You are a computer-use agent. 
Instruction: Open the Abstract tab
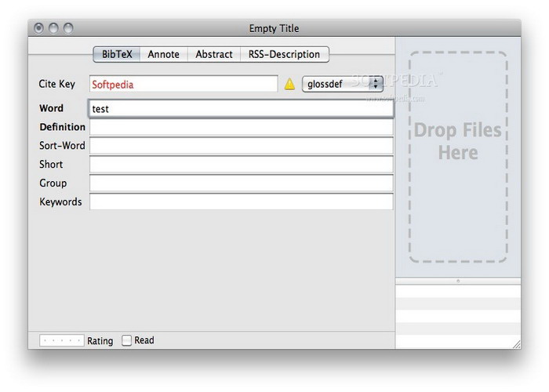click(214, 54)
